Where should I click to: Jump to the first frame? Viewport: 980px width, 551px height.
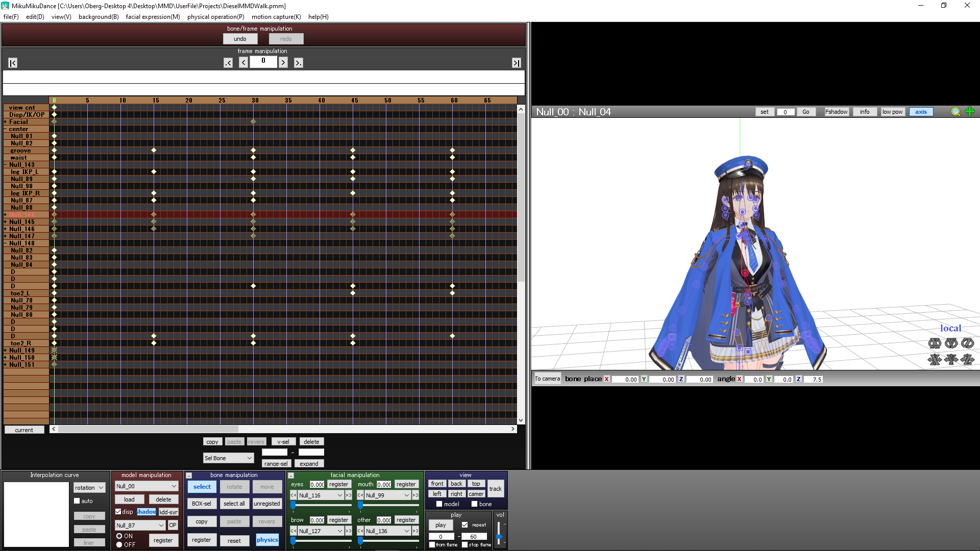[x=13, y=63]
